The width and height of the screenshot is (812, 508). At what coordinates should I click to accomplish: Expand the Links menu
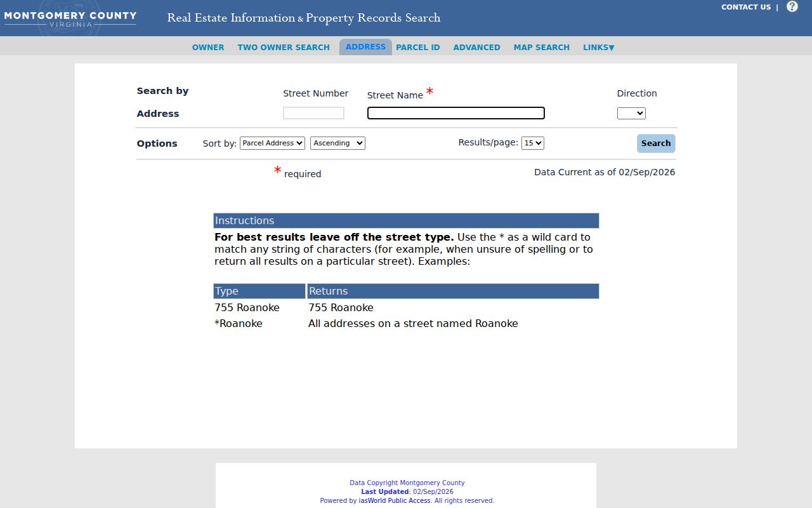click(598, 48)
